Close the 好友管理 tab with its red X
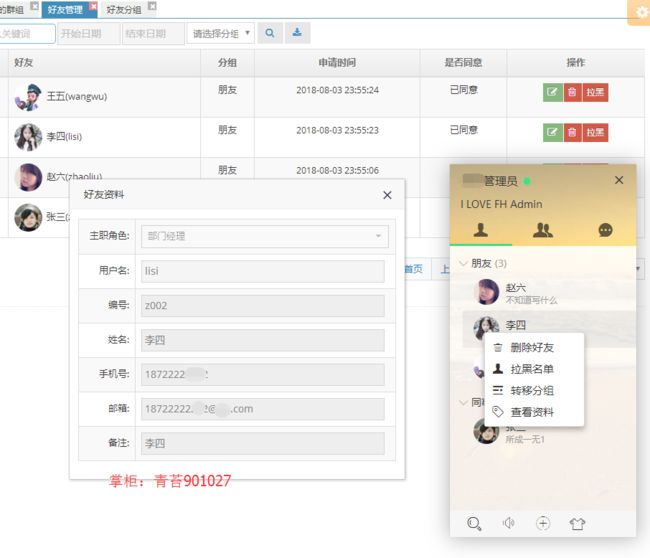Screen dimensions: 650x558 pyautogui.click(x=93, y=6)
